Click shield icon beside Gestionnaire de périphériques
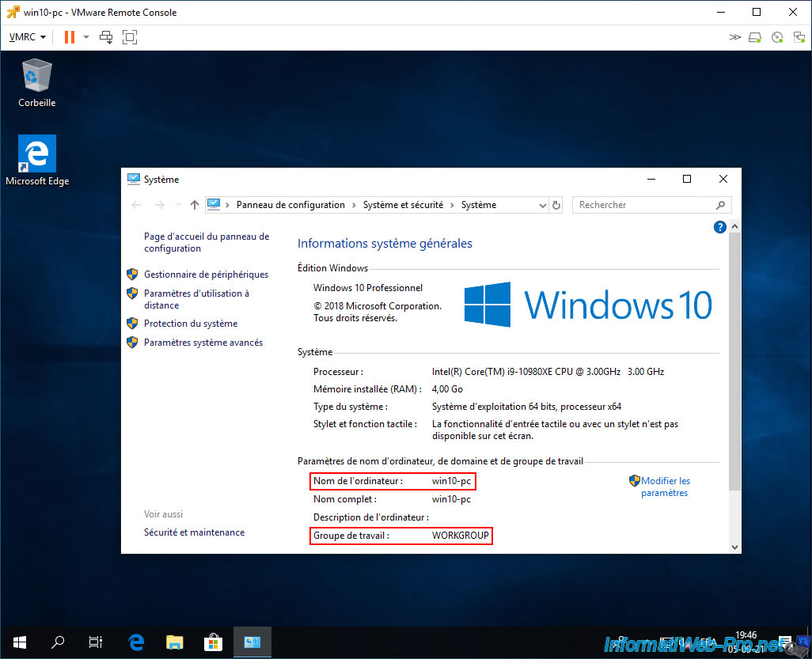Image resolution: width=812 pixels, height=659 pixels. 132,275
